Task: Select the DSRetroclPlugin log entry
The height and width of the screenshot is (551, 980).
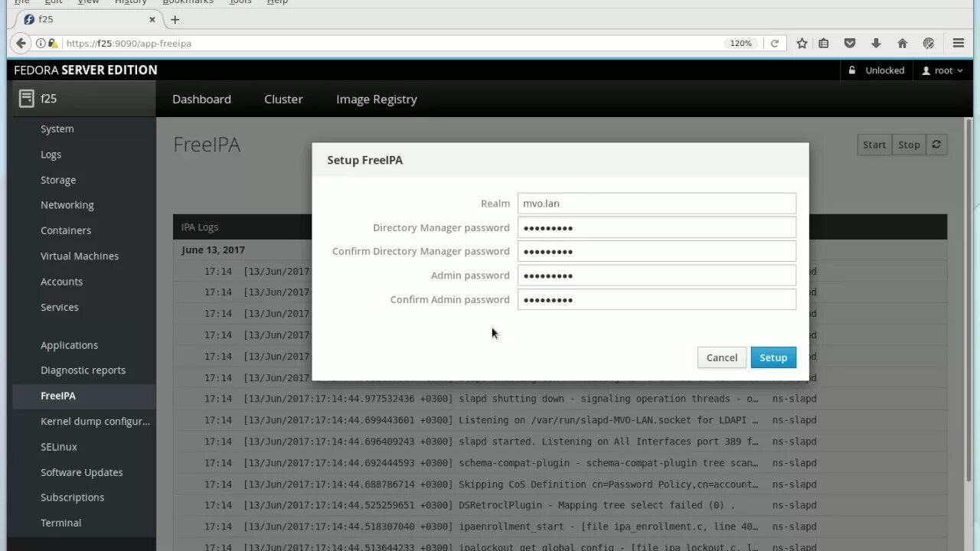Action: (560, 505)
